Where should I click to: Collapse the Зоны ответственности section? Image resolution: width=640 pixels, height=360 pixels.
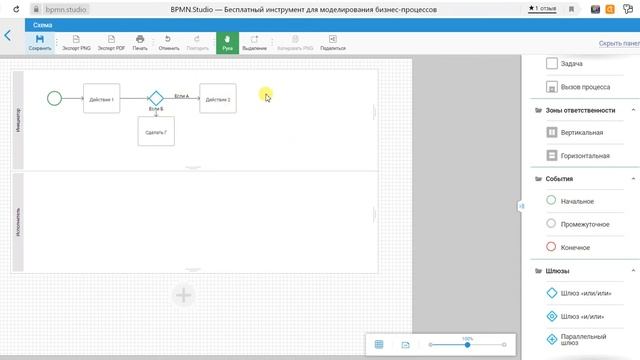click(633, 110)
